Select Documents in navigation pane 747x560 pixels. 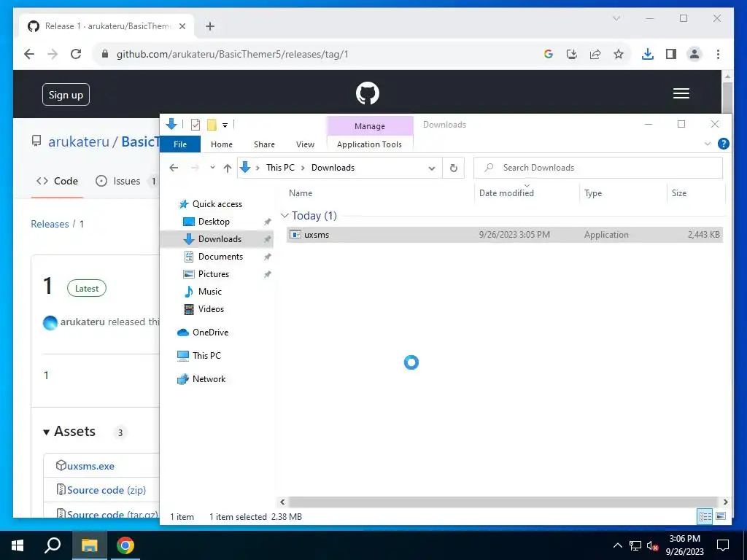pyautogui.click(x=220, y=256)
